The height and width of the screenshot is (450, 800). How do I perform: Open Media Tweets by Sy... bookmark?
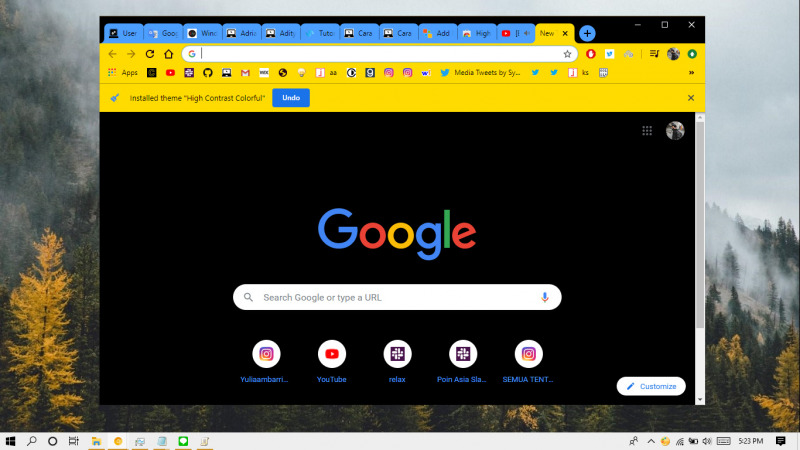click(481, 73)
